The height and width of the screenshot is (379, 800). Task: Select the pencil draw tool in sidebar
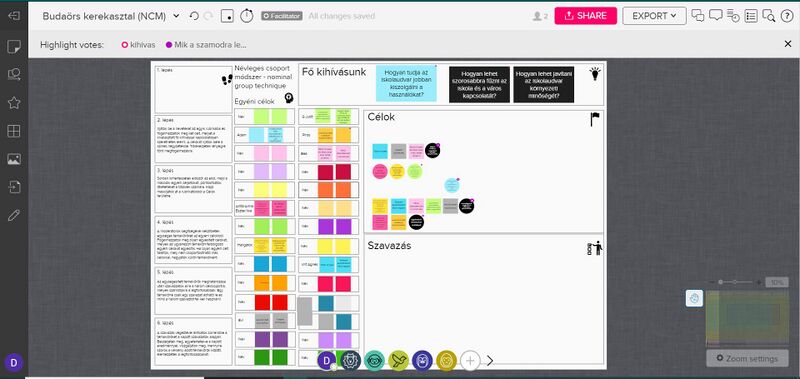pyautogui.click(x=14, y=215)
